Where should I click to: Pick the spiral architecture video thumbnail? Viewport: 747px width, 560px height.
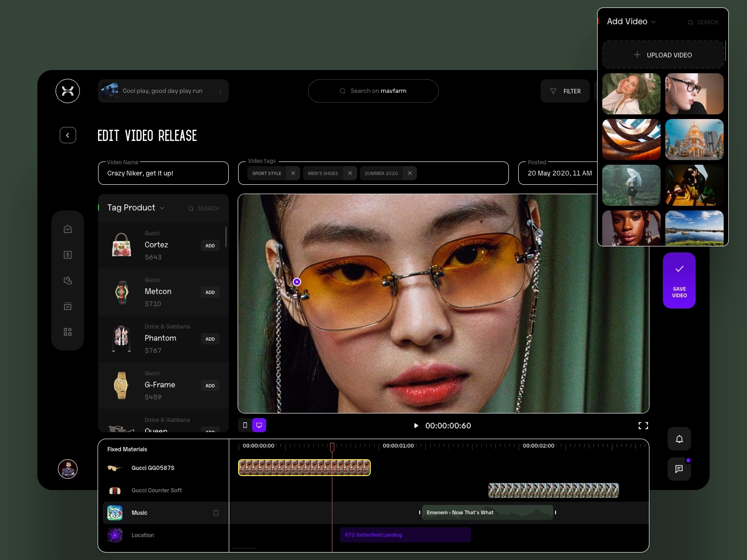(631, 140)
